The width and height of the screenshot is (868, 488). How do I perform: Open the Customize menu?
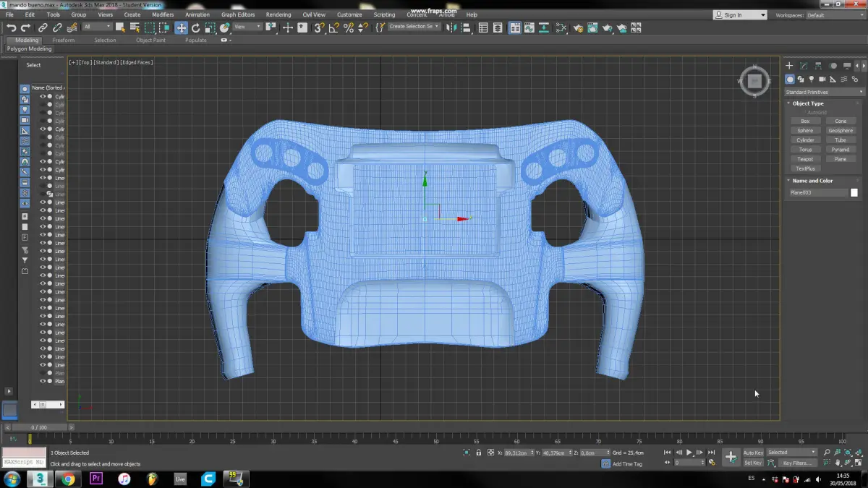tap(349, 14)
